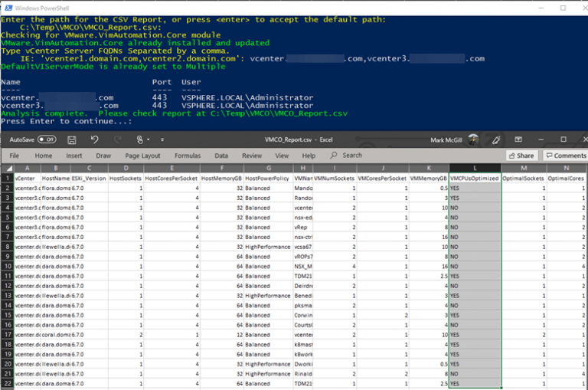The height and width of the screenshot is (390, 588).
Task: Open the ribbon display options icon
Action: pos(518,139)
